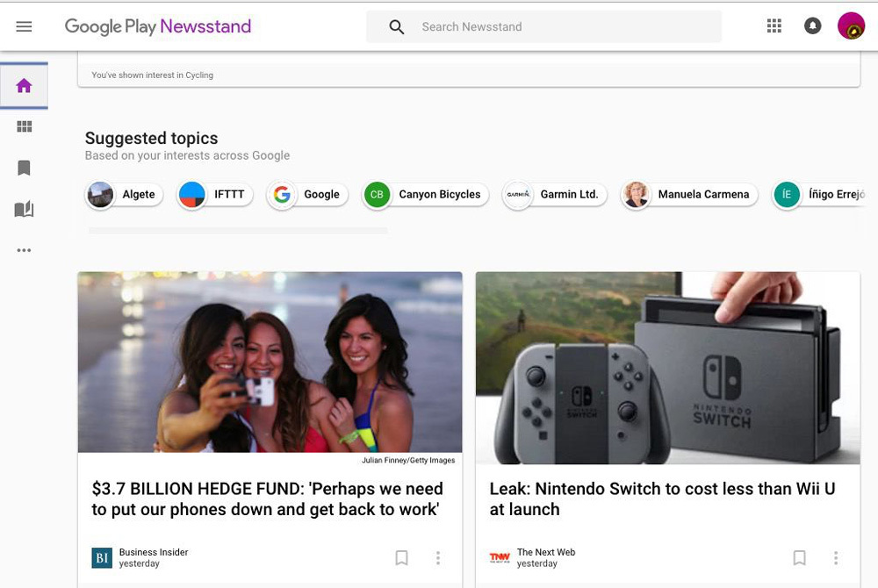Click the Search Newsstand field

coord(562,27)
